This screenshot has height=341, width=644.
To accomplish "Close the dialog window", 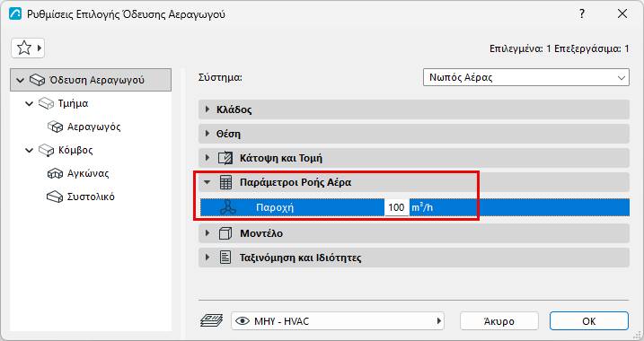I will [622, 14].
